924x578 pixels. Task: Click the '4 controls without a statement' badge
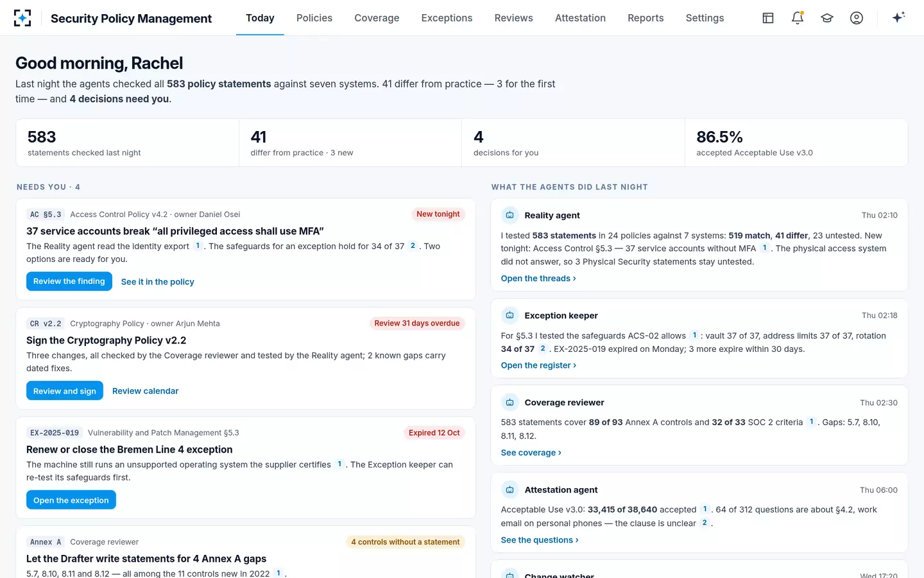[x=406, y=542]
